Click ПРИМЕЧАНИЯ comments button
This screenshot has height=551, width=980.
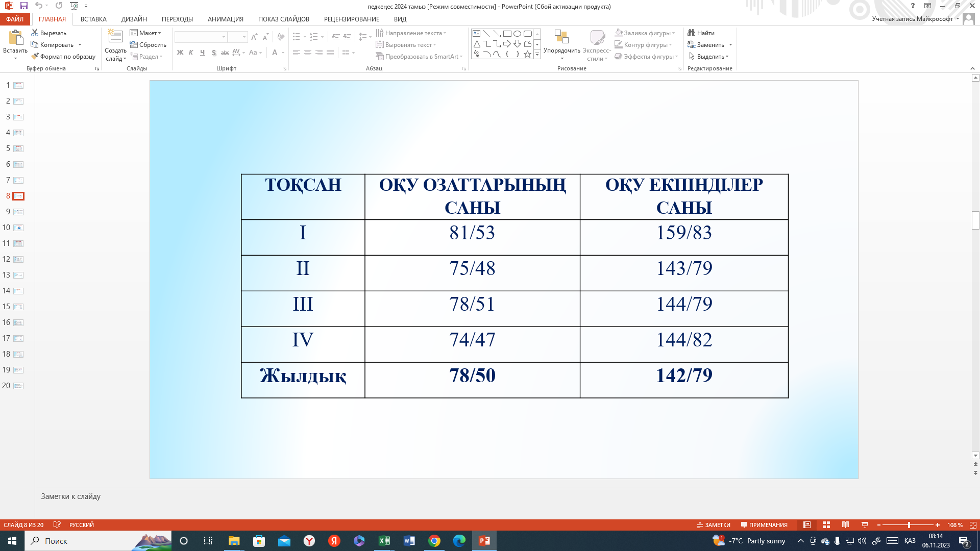coord(764,524)
